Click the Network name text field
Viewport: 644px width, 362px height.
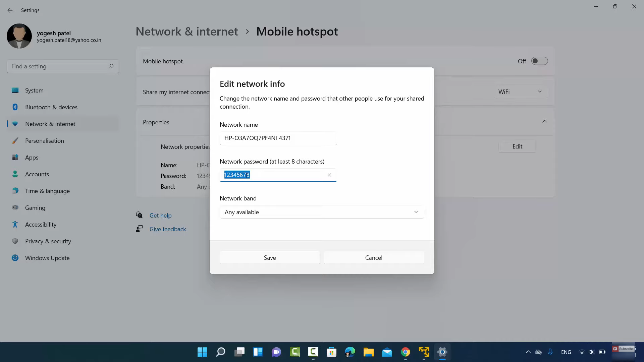[278, 138]
